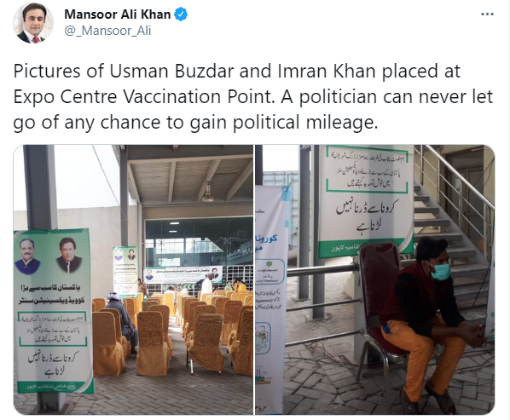Click the large Urdu sign in right photo
510x420 pixels.
(x=367, y=199)
